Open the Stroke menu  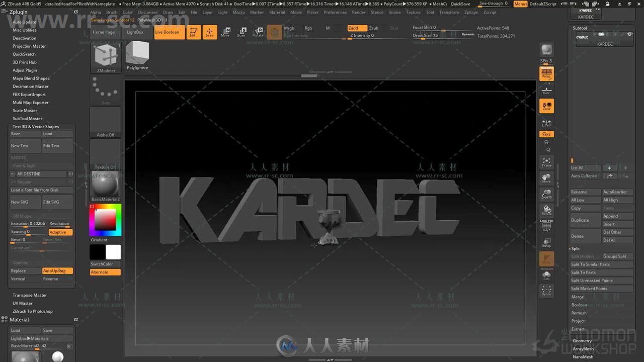[395, 13]
